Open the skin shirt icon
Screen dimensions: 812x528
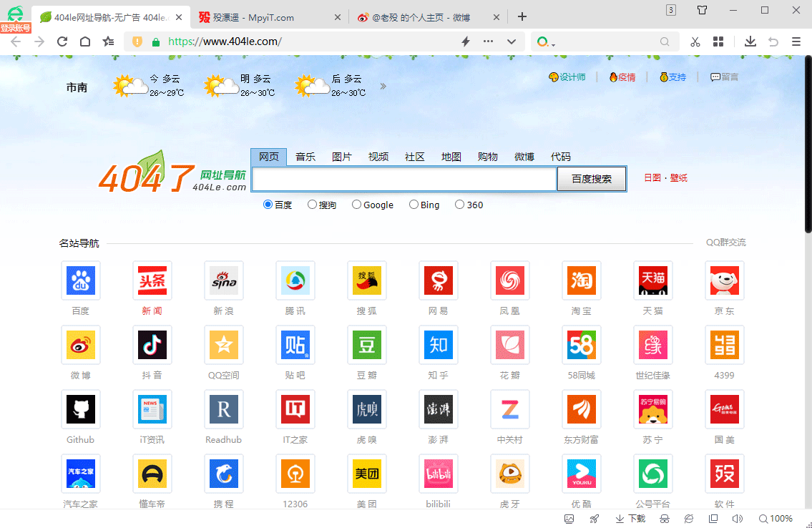[703, 10]
